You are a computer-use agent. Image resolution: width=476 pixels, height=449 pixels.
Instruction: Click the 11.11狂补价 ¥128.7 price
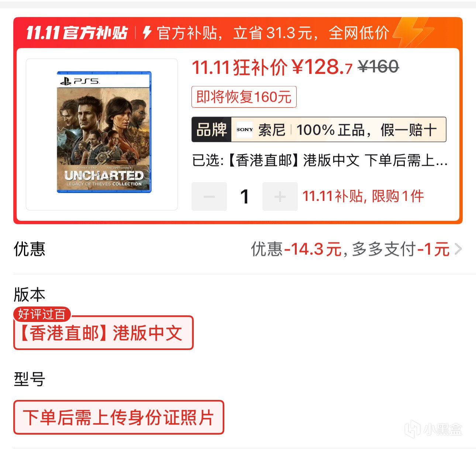click(x=272, y=67)
